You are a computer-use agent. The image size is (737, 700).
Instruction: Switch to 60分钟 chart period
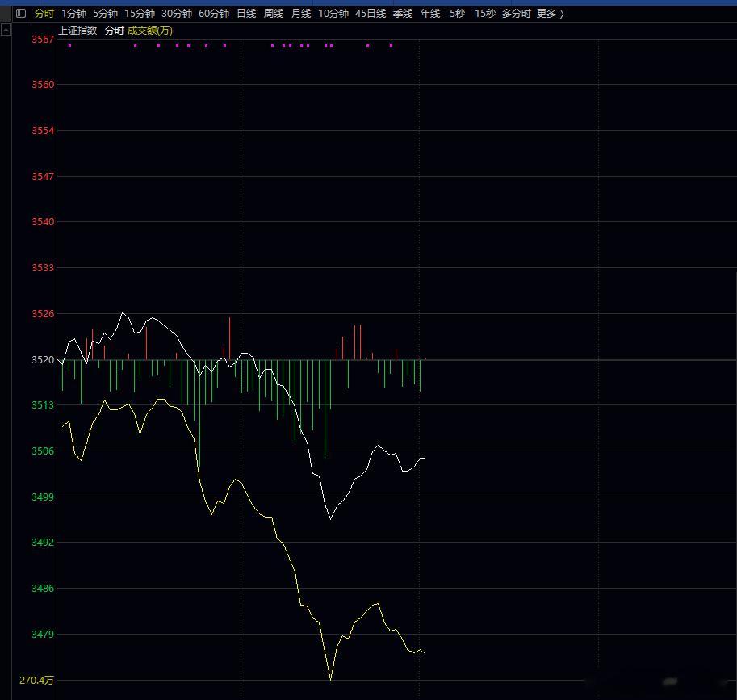click(214, 14)
